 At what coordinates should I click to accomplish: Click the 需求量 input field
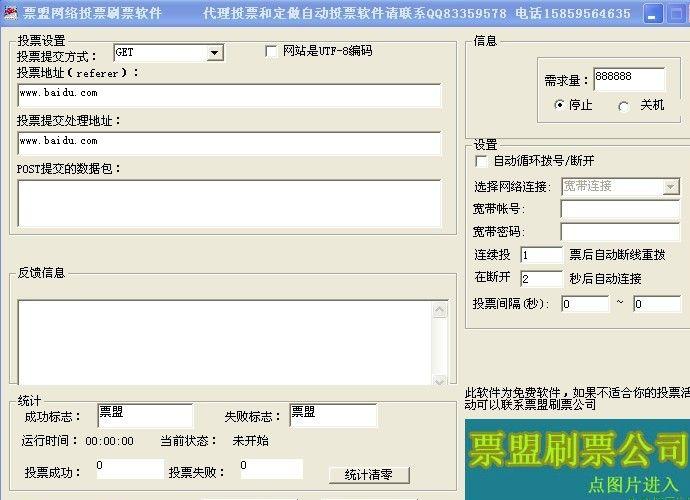[628, 79]
